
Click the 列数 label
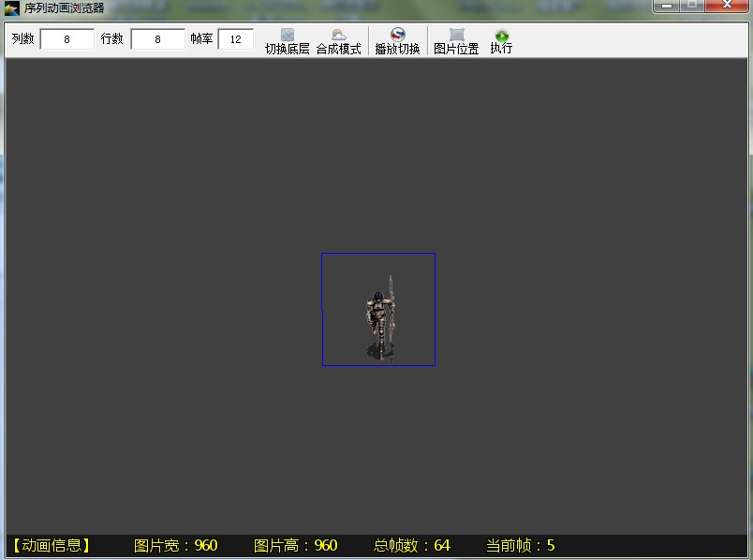23,39
